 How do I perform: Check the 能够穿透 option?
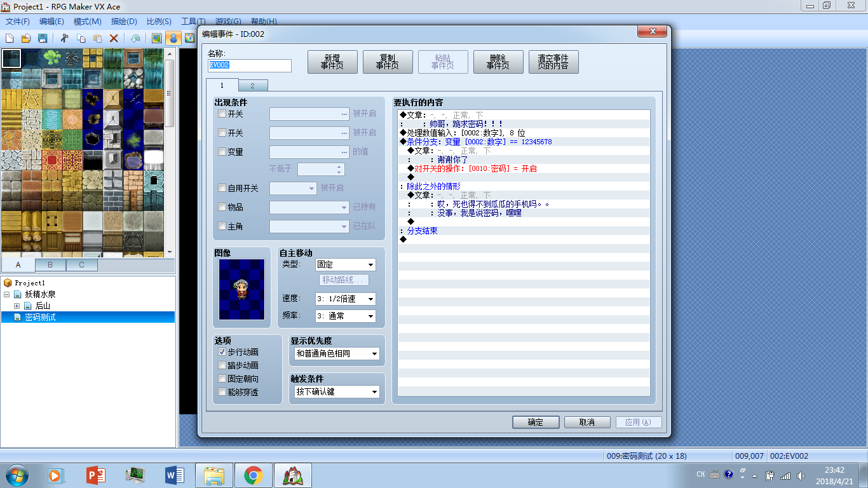222,392
